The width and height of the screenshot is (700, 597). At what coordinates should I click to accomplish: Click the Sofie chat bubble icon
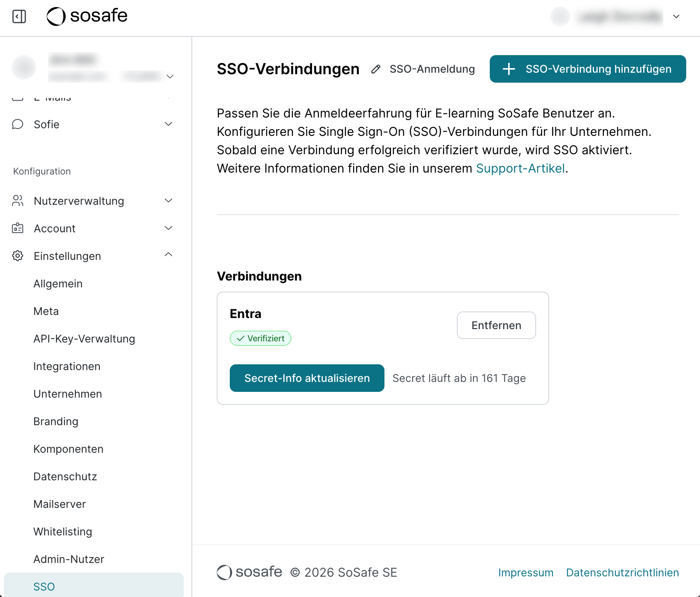click(x=18, y=124)
